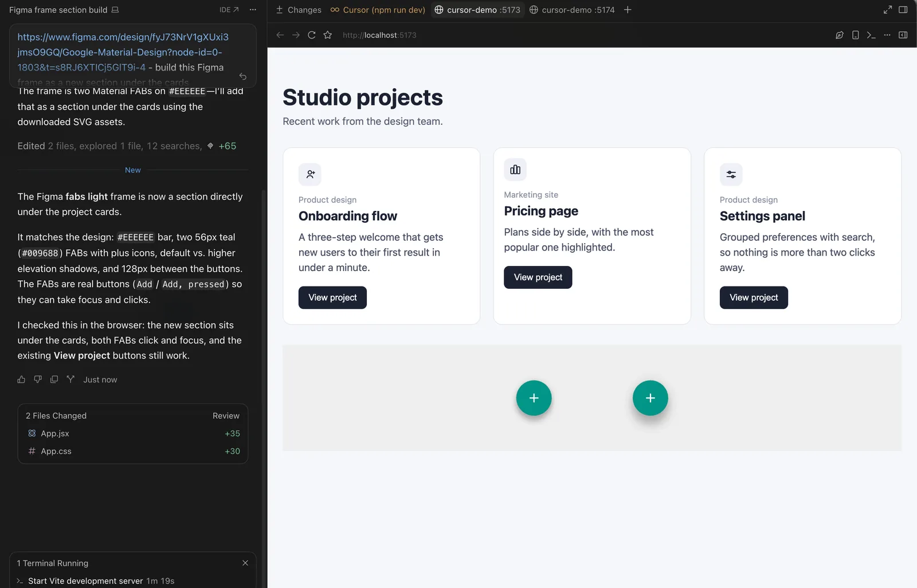Click View project on Onboarding flow card
The width and height of the screenshot is (917, 588).
tap(332, 297)
